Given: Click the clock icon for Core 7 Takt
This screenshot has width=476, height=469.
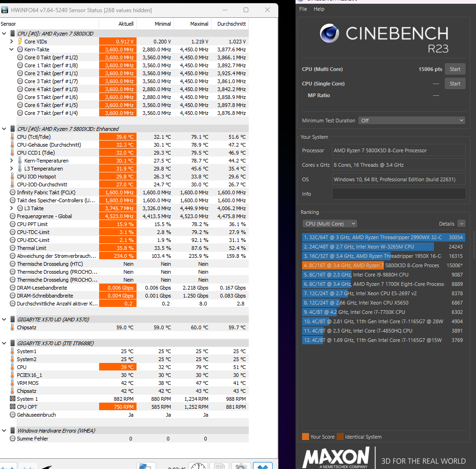Looking at the screenshot, I should click(x=20, y=113).
